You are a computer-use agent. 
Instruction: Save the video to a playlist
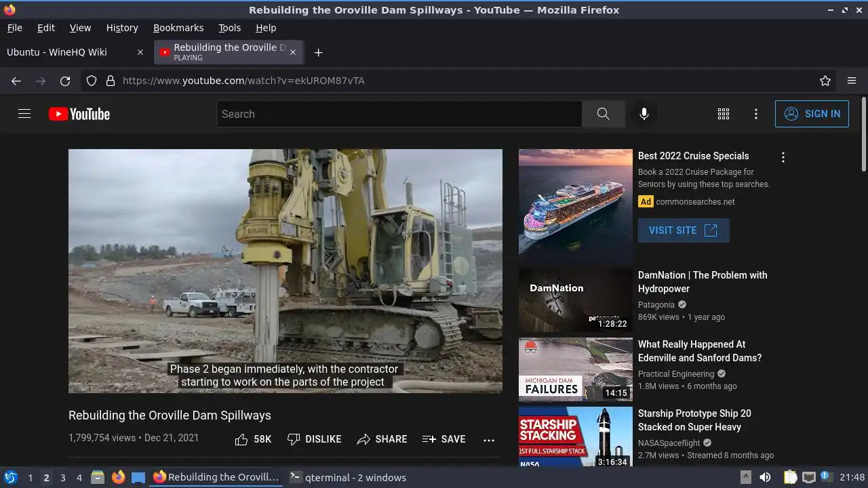coord(443,439)
